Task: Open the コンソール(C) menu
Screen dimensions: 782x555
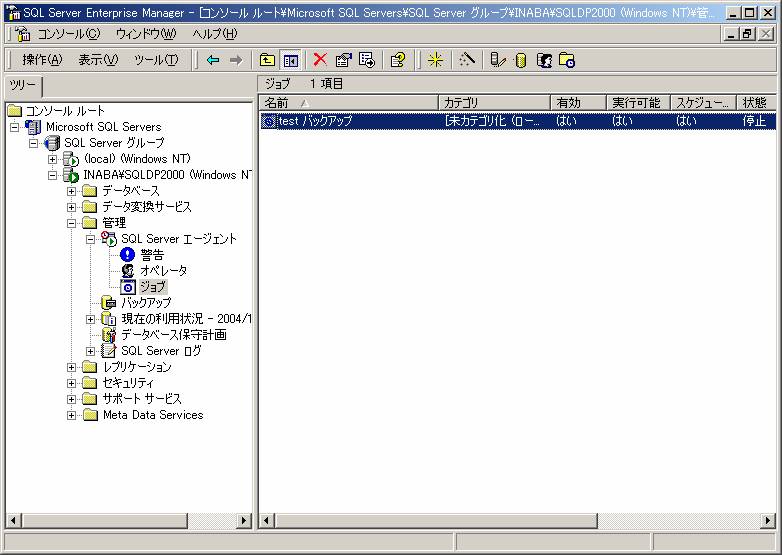Action: [69, 34]
